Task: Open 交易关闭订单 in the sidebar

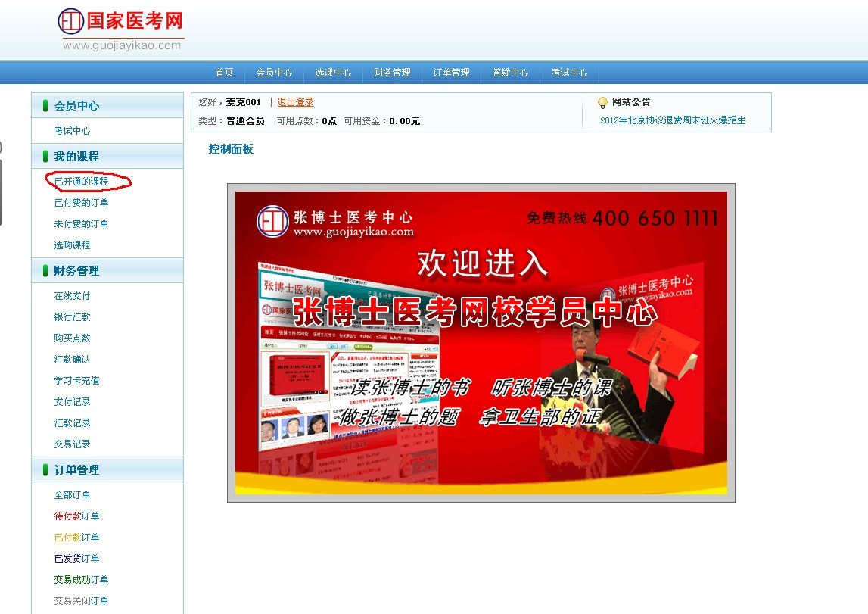Action: click(x=82, y=600)
